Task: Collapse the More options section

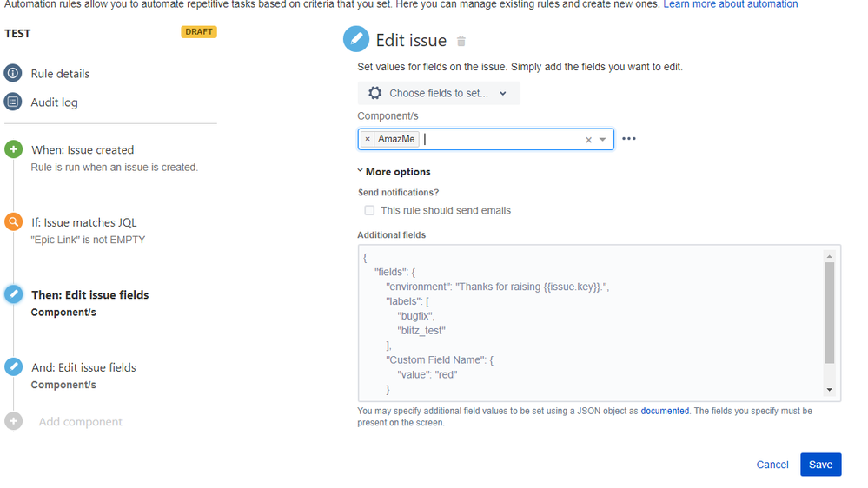Action: pyautogui.click(x=394, y=172)
